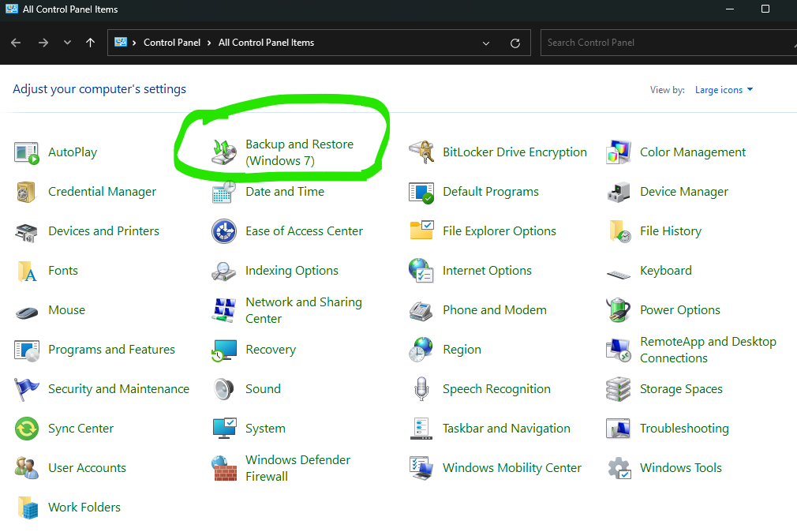Refresh the Control Panel view

[x=515, y=43]
